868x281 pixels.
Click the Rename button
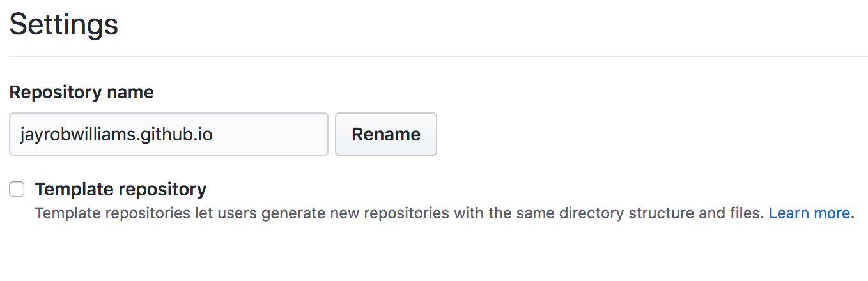pos(385,134)
